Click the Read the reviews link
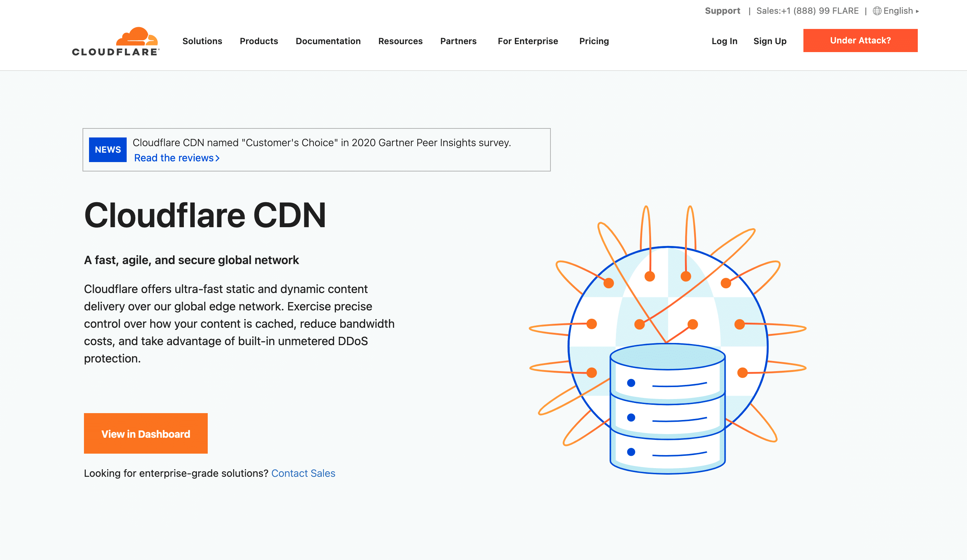 tap(177, 158)
